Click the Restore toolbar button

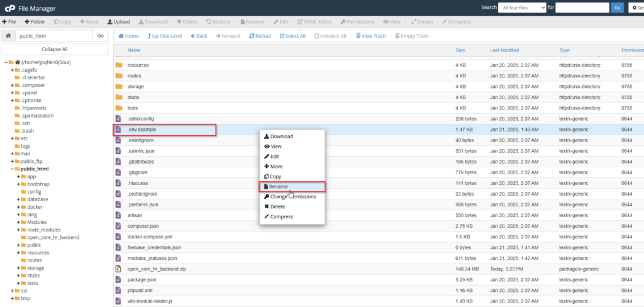click(x=218, y=22)
